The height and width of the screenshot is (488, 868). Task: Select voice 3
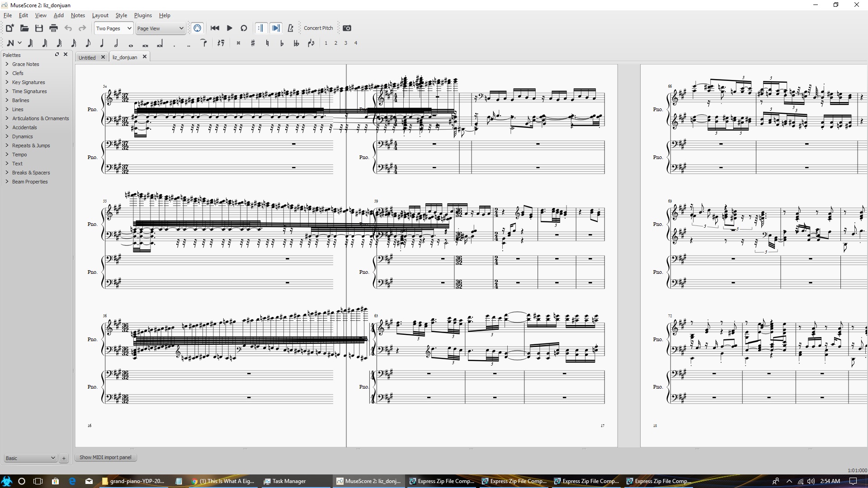[346, 43]
